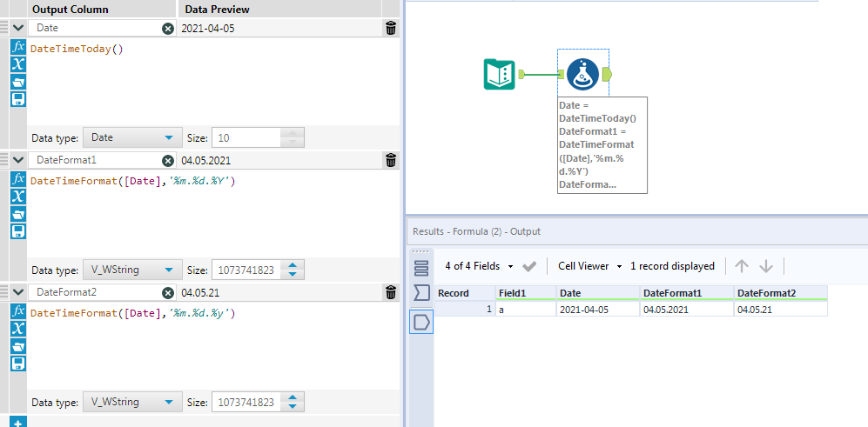Select the cell containing 04.05.2021 in Results

687,310
